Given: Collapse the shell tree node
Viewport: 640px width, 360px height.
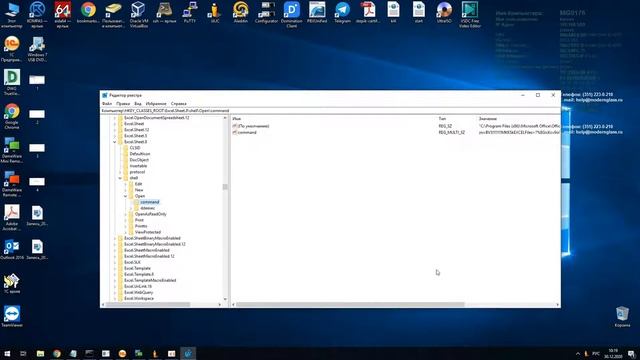Looking at the screenshot, I should (x=120, y=178).
